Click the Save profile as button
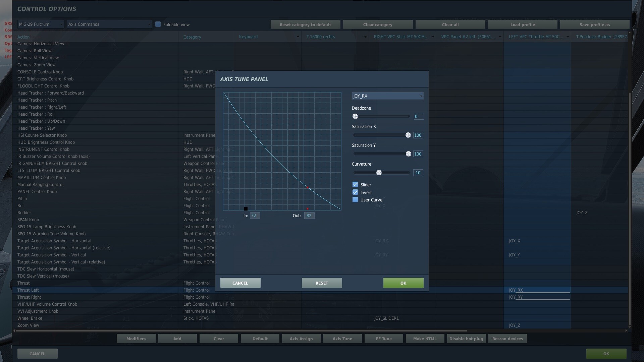This screenshot has width=644, height=362. (x=594, y=24)
